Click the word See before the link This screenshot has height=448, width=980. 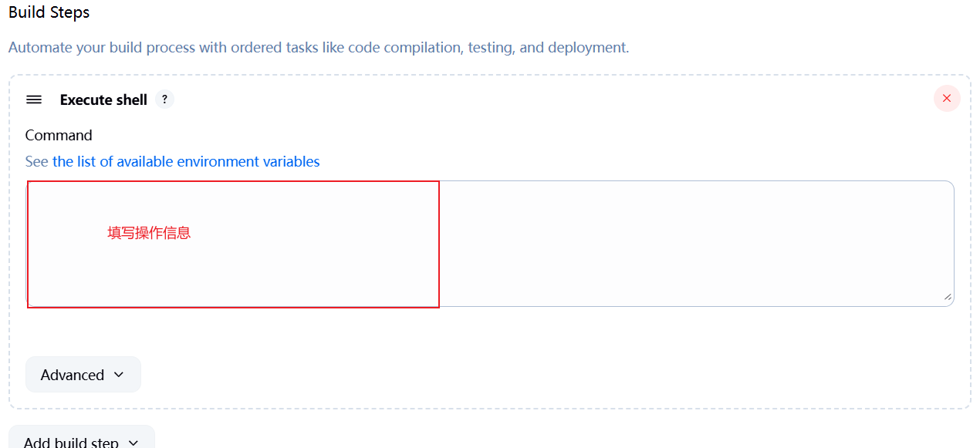[36, 162]
